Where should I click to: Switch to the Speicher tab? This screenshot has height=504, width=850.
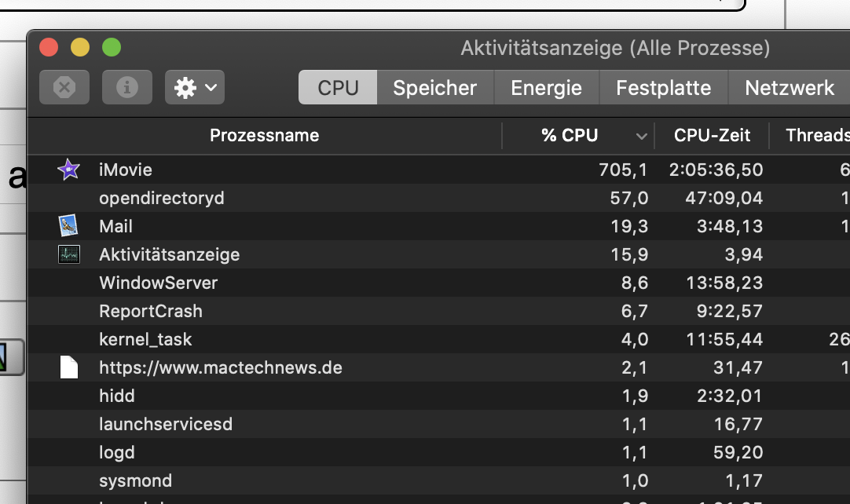(x=434, y=87)
